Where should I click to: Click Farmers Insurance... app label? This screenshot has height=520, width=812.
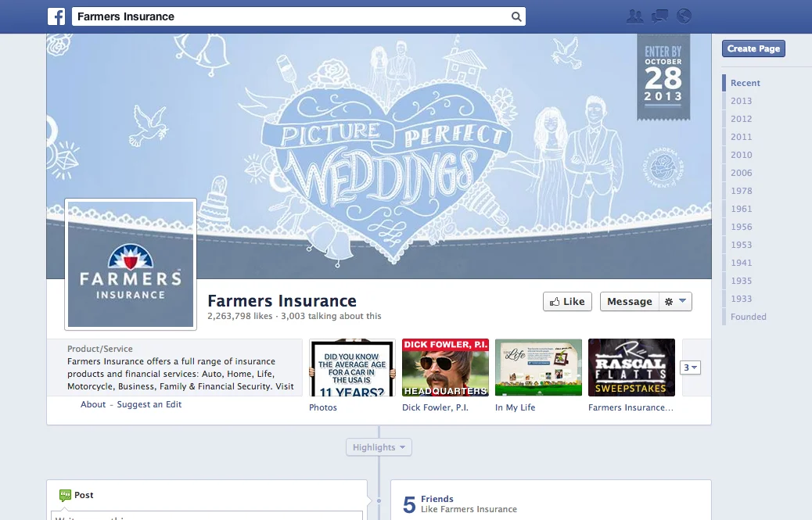coord(631,407)
